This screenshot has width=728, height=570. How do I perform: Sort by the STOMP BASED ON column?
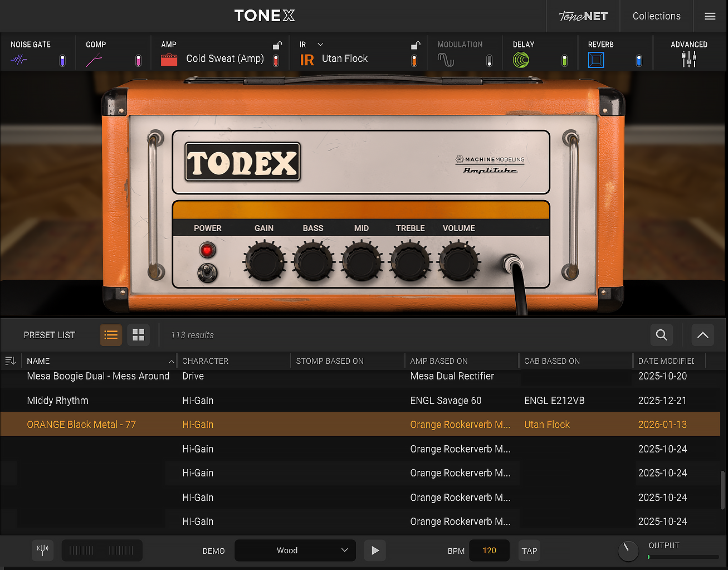click(x=348, y=361)
